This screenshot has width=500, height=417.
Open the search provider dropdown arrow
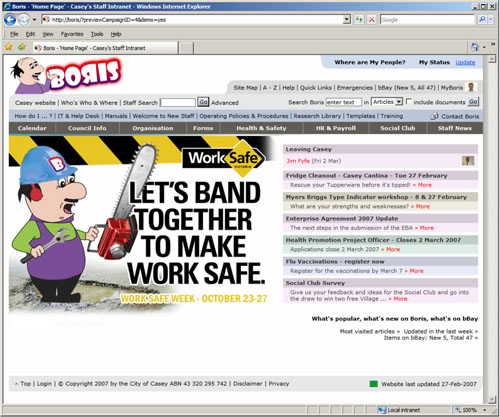pos(491,20)
